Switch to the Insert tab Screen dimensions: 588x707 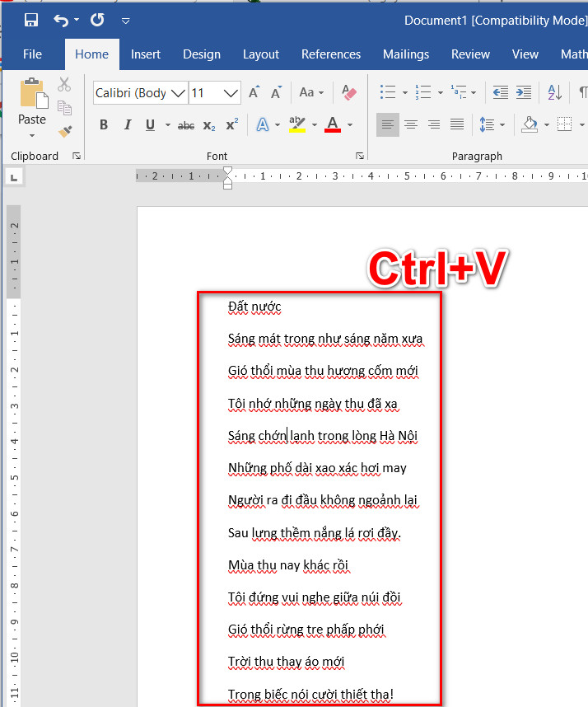coord(146,54)
